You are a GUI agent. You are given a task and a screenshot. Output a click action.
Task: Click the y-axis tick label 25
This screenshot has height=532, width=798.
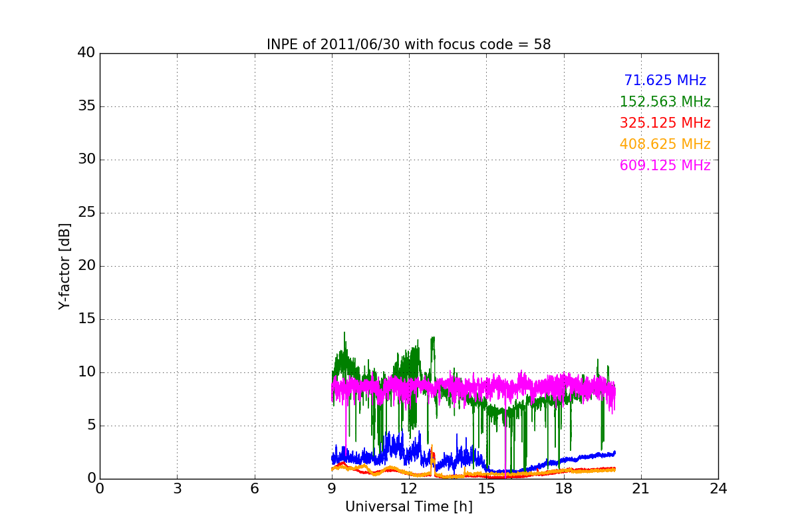[86, 213]
